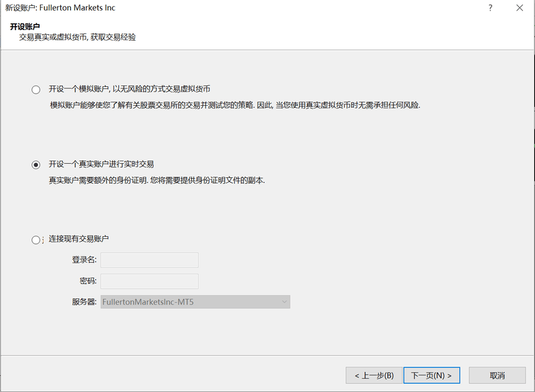535x392 pixels.
Task: Click the question mark help icon
Action: (x=490, y=7)
